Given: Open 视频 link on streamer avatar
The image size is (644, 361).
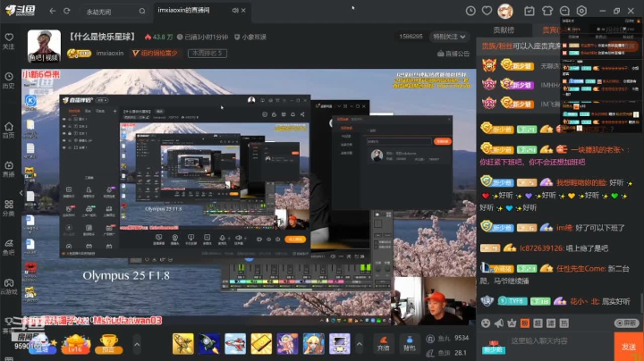Looking at the screenshot, I should coord(52,58).
